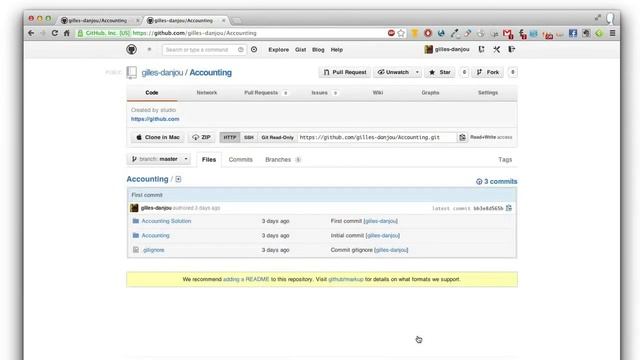Download the ZIP archive

point(202,138)
